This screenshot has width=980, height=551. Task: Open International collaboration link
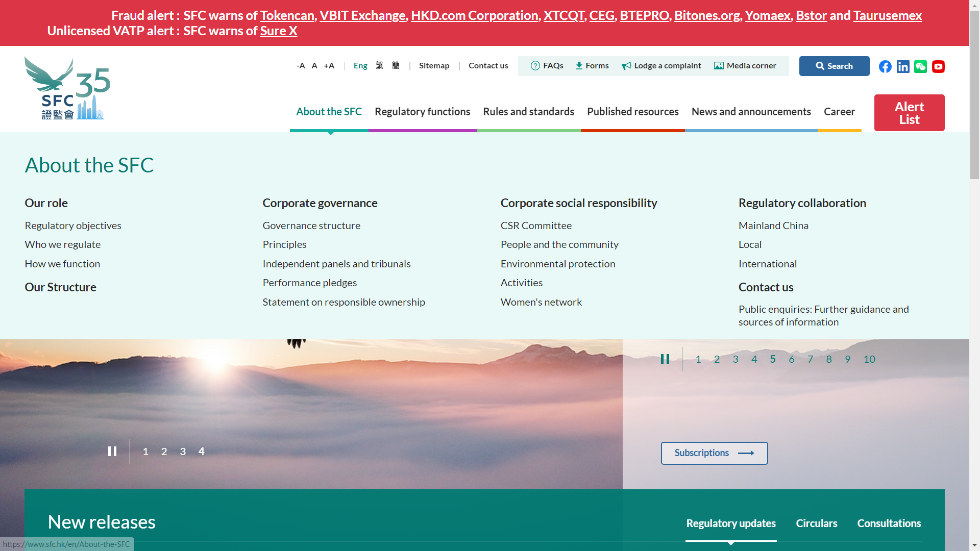pos(768,264)
